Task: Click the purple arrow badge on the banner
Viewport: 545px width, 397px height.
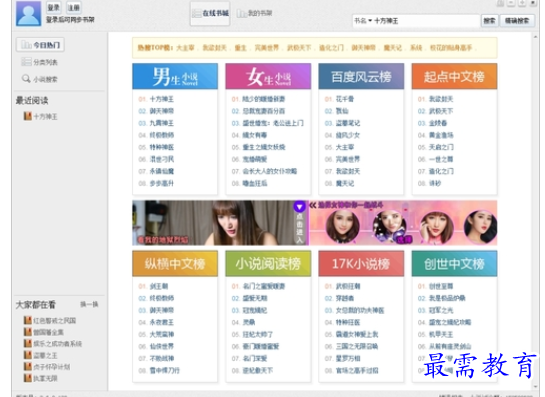Action: click(x=299, y=206)
